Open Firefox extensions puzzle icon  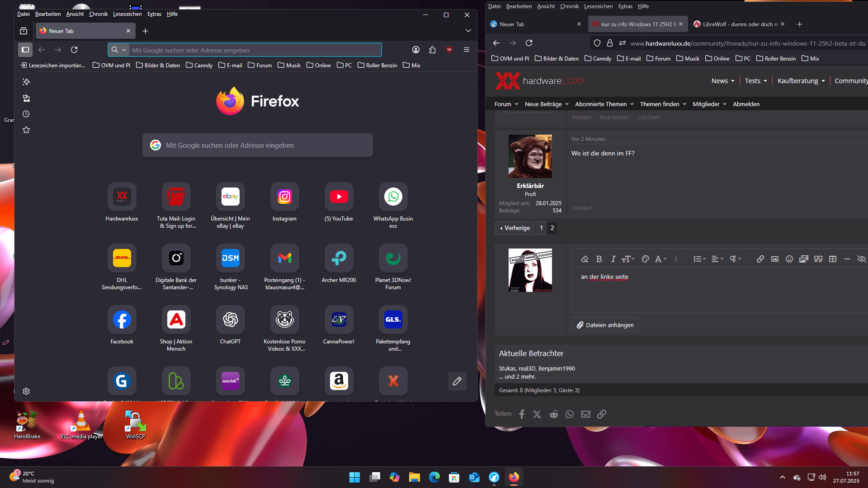(x=432, y=50)
